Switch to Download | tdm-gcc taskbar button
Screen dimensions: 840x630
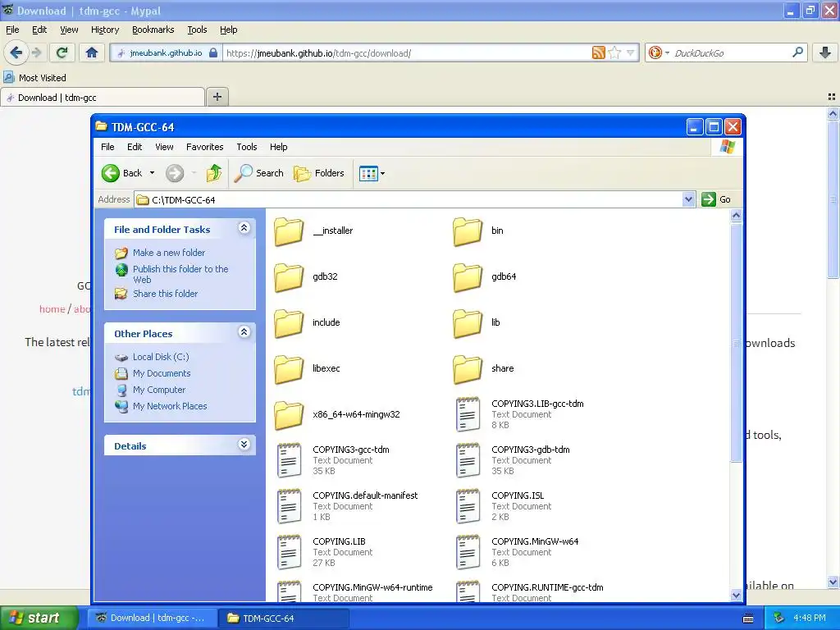coord(152,618)
